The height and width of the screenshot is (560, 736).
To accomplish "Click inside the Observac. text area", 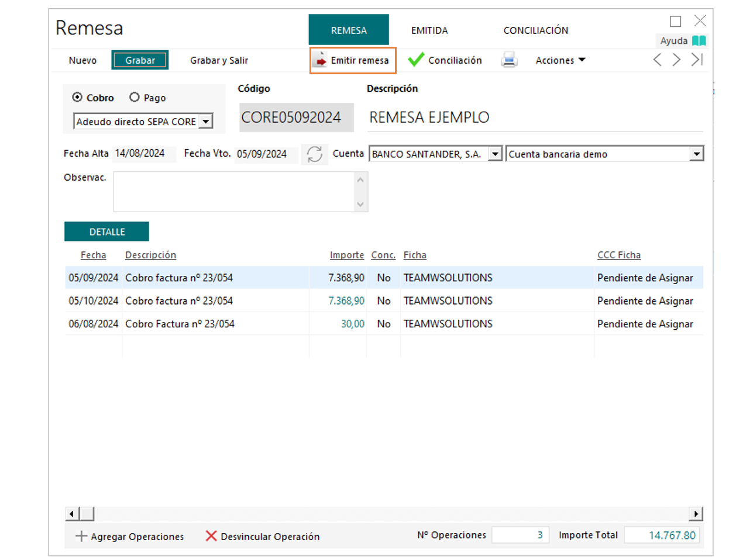I will coord(234,191).
